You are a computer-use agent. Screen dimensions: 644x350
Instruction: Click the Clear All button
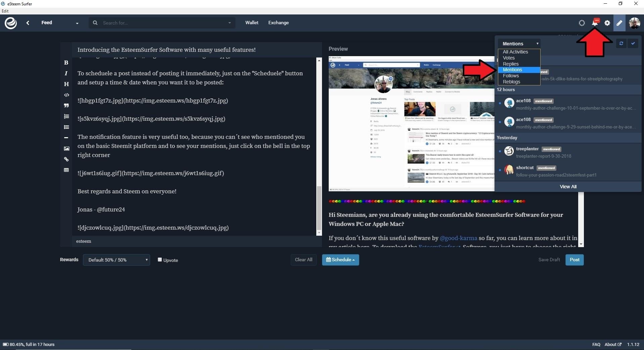304,260
